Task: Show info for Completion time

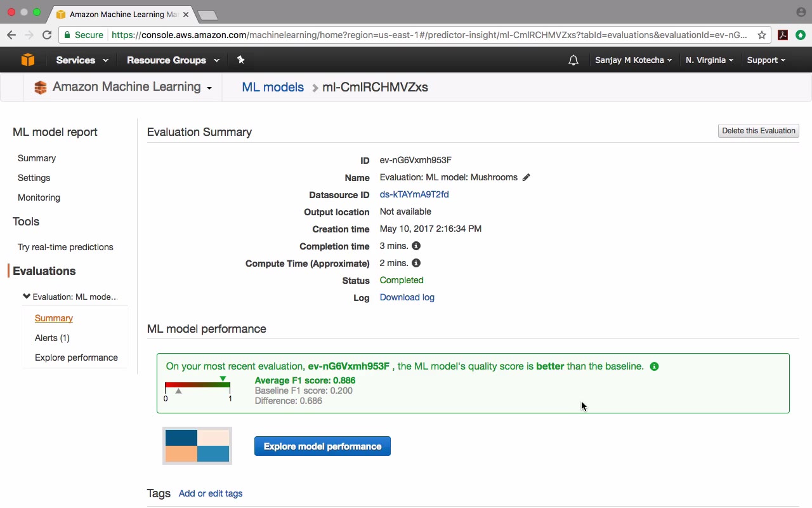Action: click(x=416, y=246)
